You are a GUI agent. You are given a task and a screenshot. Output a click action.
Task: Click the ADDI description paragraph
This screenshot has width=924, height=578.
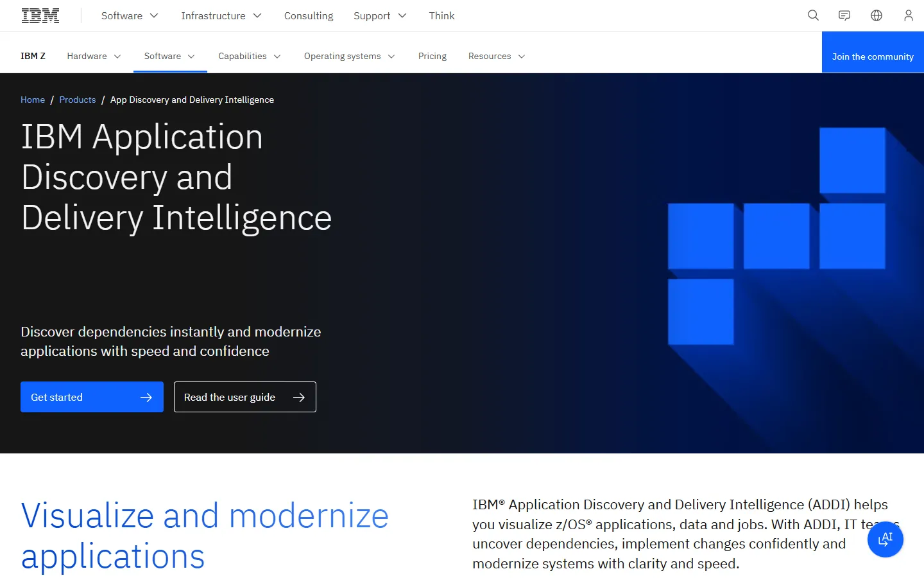(x=686, y=534)
